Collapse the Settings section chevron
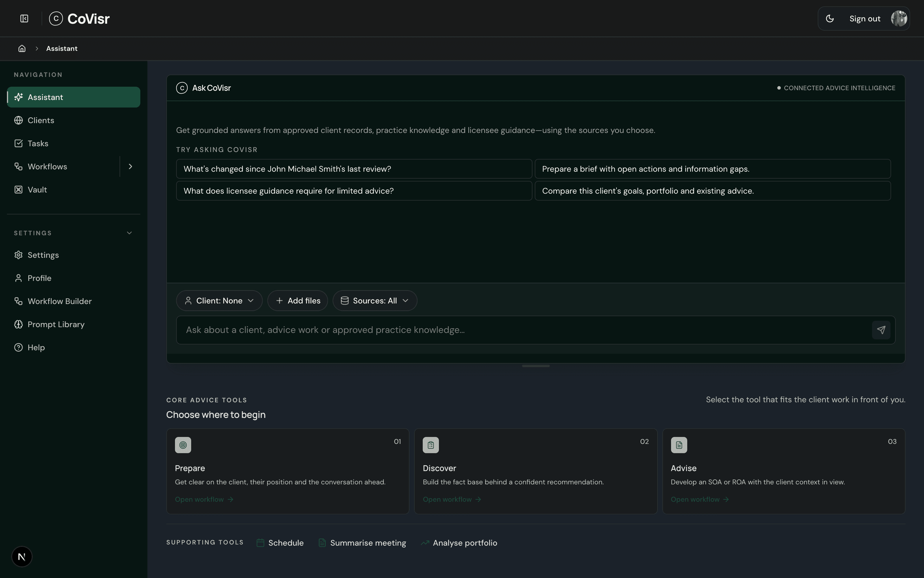Viewport: 924px width, 578px height. tap(129, 233)
